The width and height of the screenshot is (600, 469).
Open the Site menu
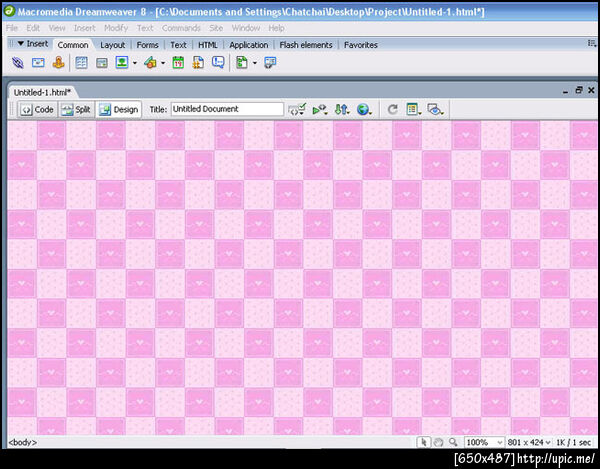pyautogui.click(x=216, y=28)
